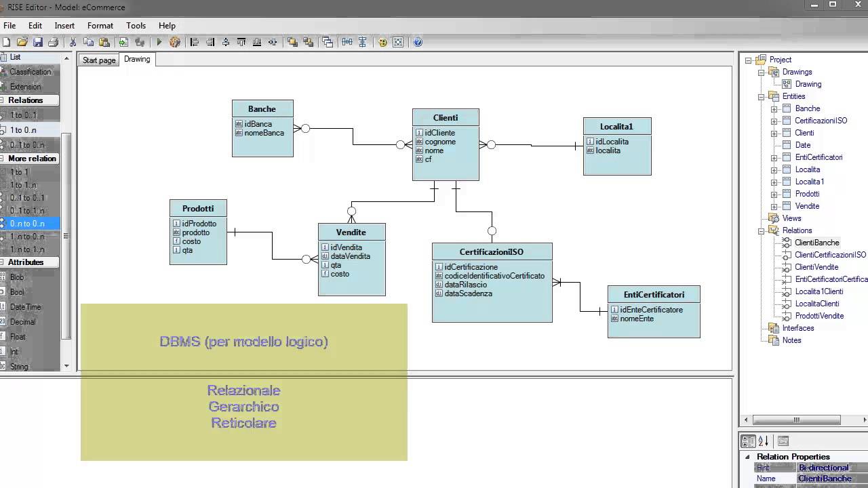Click the Print toolbar icon
Viewport: 868px width, 488px height.
[x=53, y=42]
